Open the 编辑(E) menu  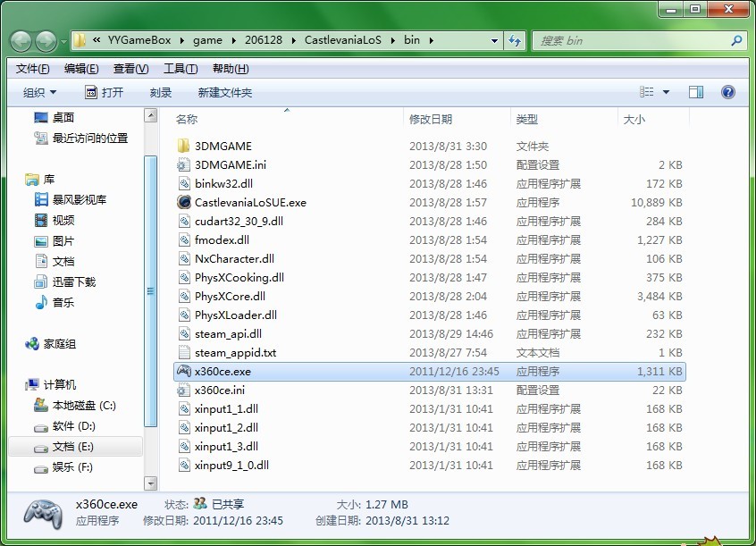[x=81, y=69]
